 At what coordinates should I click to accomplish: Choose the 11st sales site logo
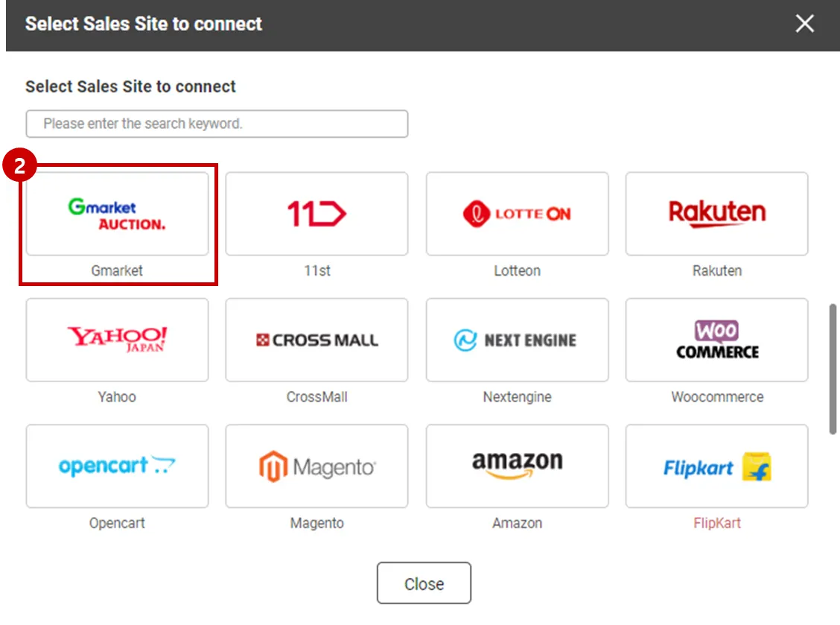tap(316, 214)
